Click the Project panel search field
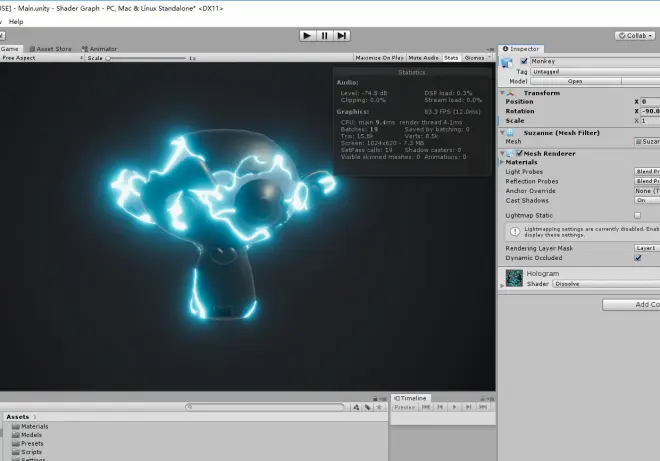 265,407
